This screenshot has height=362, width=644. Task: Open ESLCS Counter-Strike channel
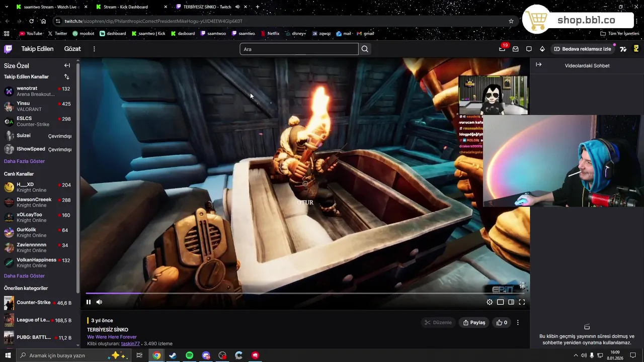click(x=38, y=121)
